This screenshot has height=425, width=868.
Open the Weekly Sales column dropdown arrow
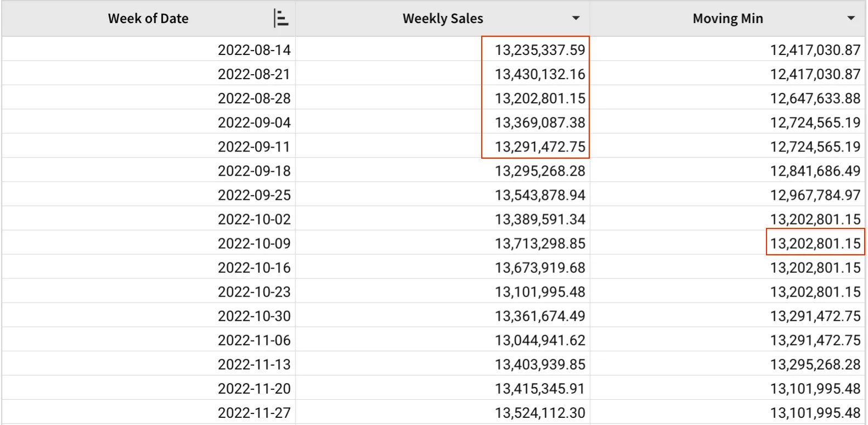(x=576, y=19)
